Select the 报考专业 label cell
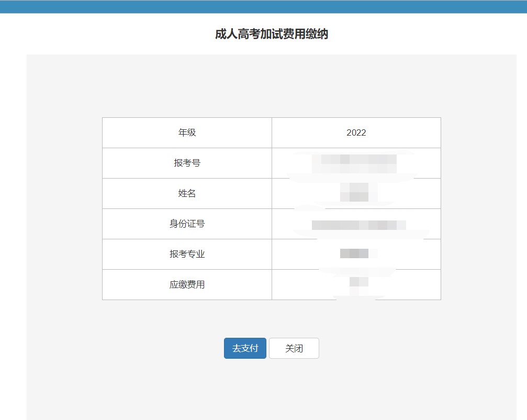527x420 pixels. pos(187,254)
